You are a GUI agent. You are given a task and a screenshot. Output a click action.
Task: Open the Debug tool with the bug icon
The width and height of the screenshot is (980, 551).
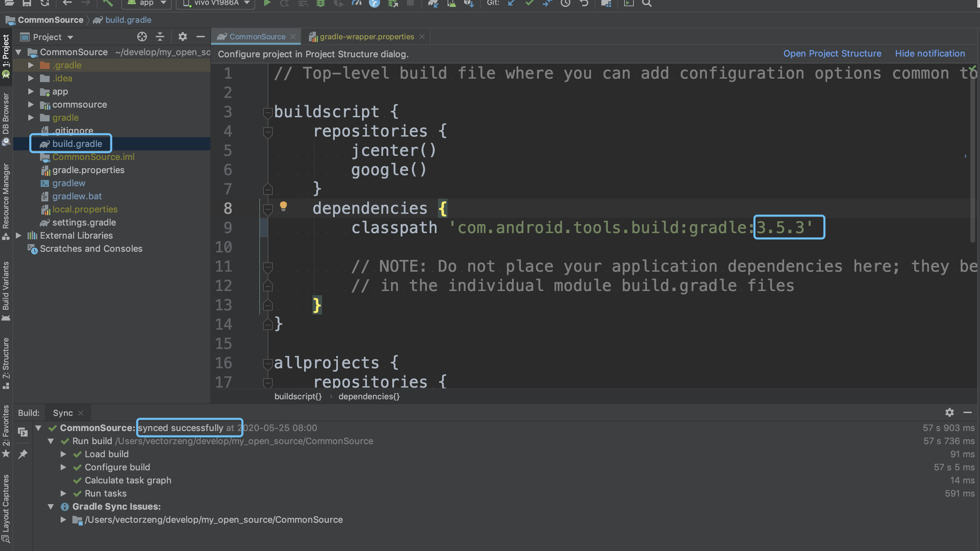[x=321, y=4]
